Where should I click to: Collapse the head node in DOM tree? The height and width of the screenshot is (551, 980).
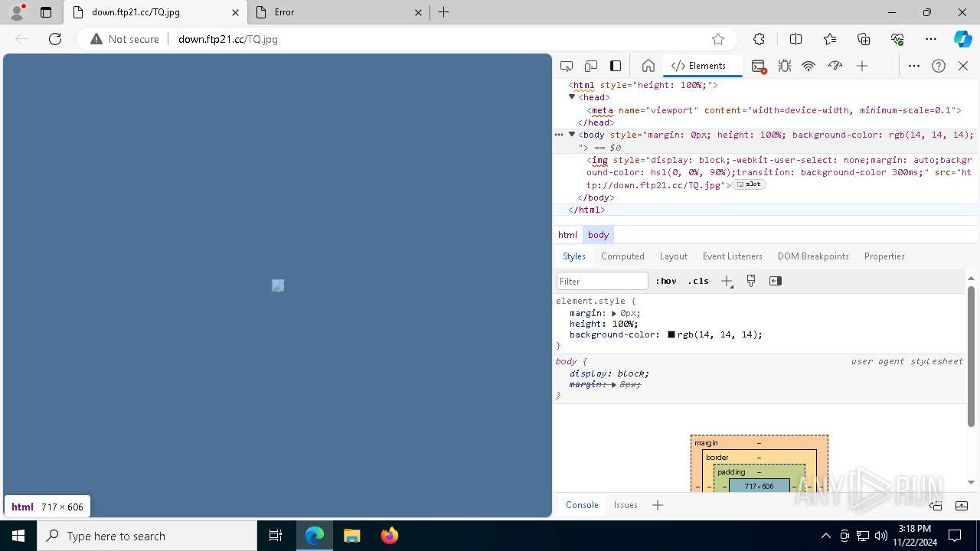572,97
